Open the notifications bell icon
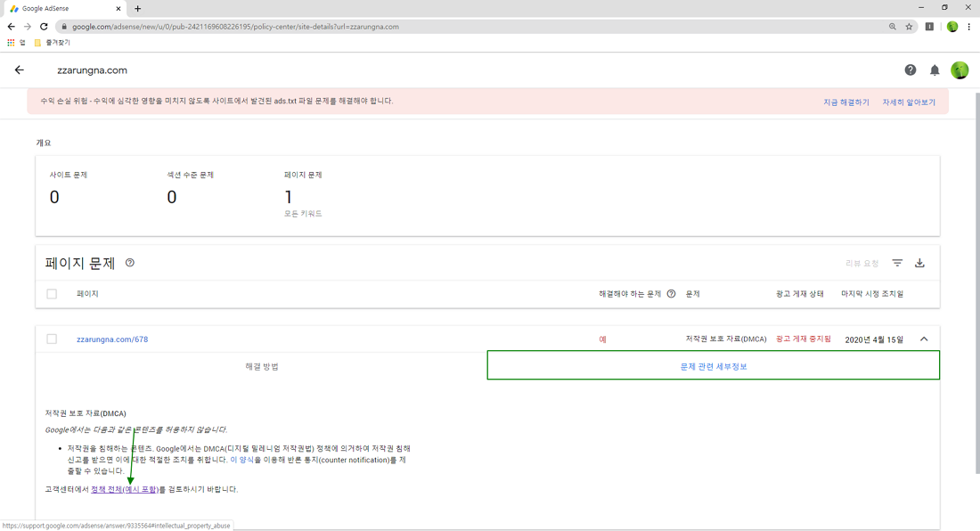 935,70
